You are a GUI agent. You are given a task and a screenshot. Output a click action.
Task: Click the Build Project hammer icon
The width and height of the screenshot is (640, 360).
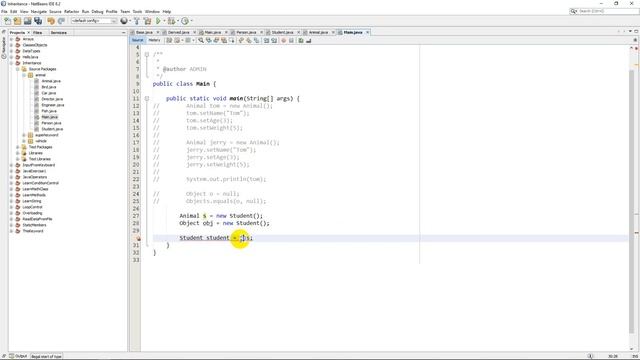pos(137,21)
